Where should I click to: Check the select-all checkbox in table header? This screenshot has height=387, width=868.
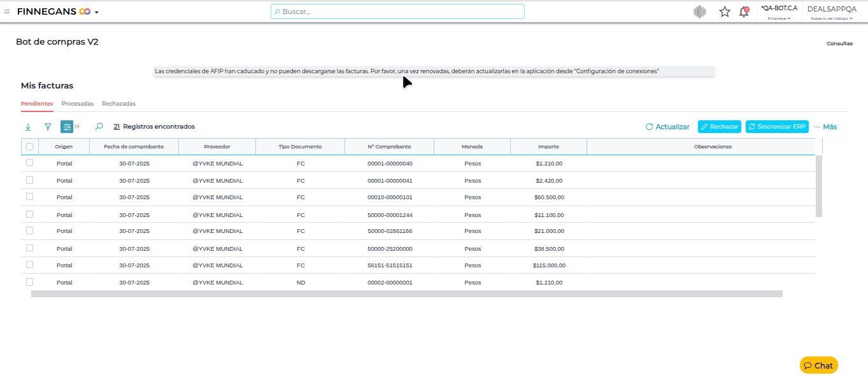coord(29,146)
